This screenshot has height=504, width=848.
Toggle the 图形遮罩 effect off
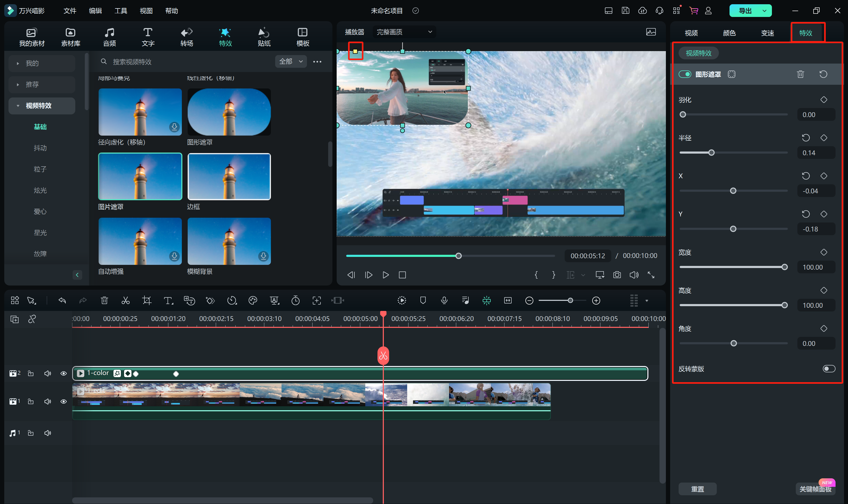click(684, 74)
